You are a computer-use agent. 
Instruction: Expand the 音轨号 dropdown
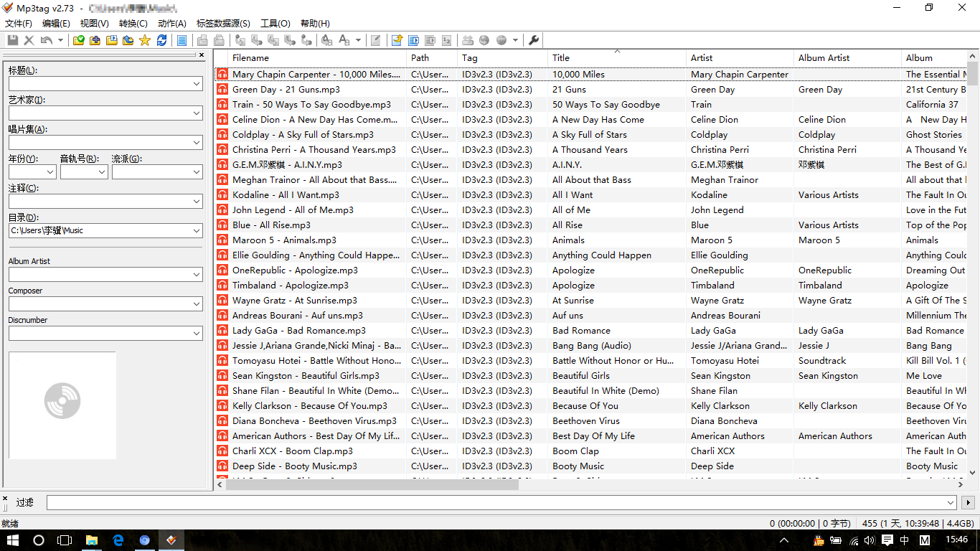click(102, 172)
